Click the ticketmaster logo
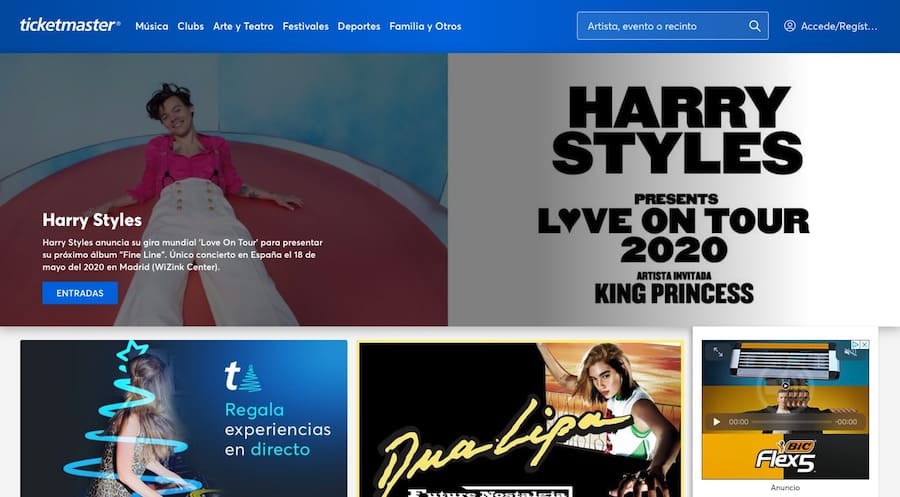Screen dimensions: 900x497 click(70, 25)
